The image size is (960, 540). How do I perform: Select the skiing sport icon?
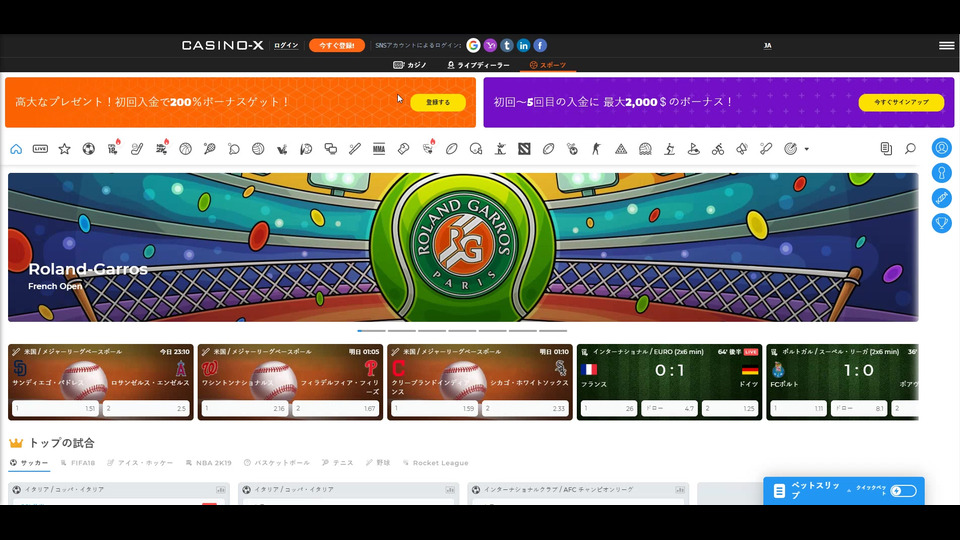tap(669, 149)
